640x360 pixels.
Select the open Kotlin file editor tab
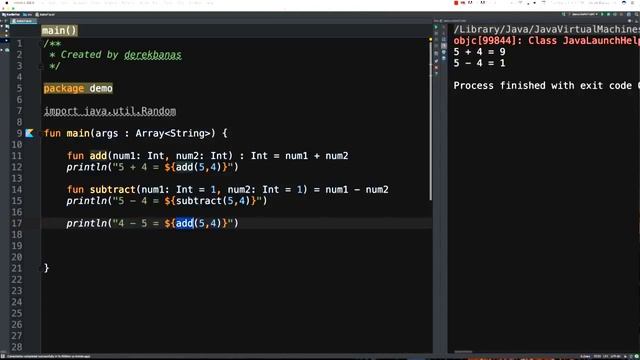coord(23,21)
